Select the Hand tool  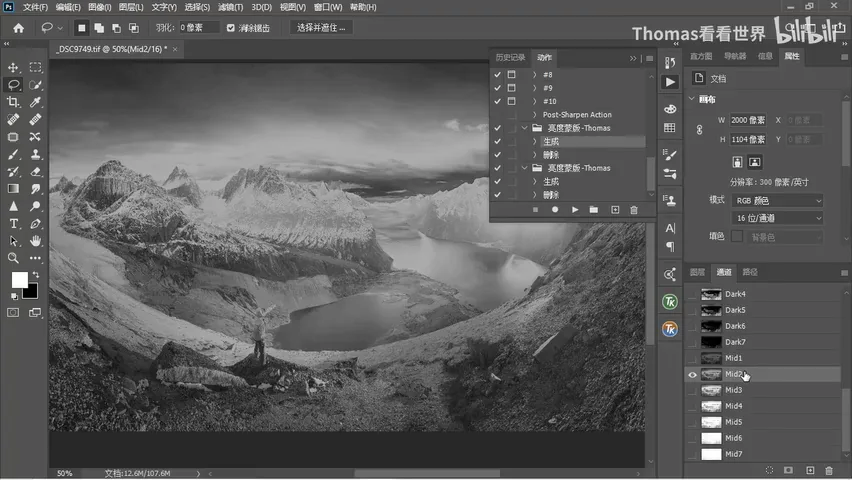[35, 241]
